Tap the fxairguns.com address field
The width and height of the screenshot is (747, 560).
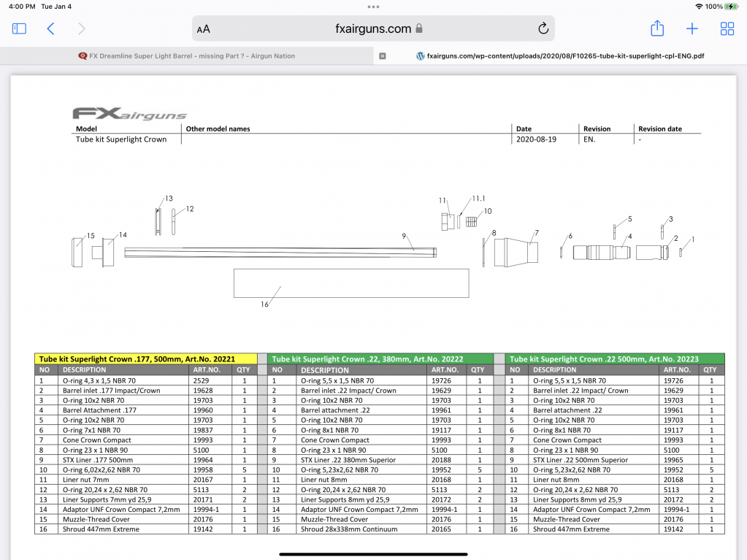(x=374, y=28)
